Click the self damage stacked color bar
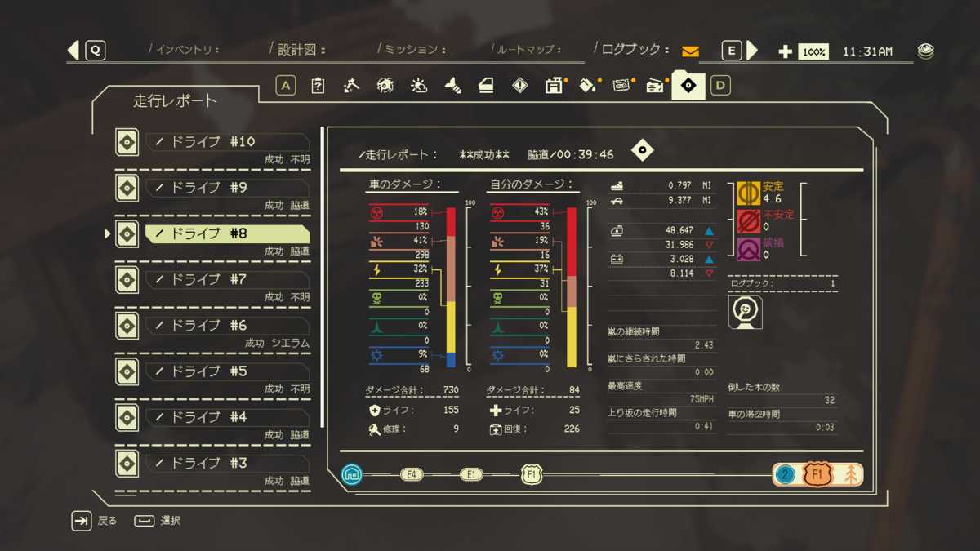 click(572, 287)
